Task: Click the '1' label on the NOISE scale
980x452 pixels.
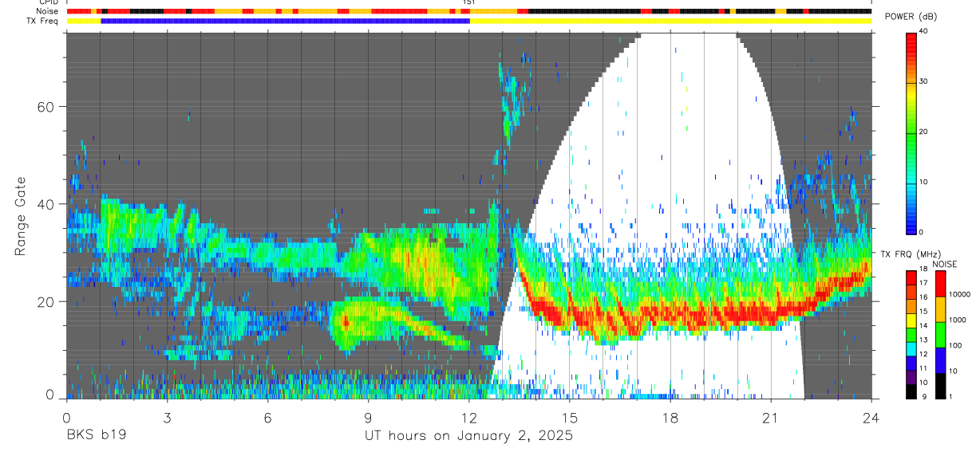Action: tap(951, 396)
